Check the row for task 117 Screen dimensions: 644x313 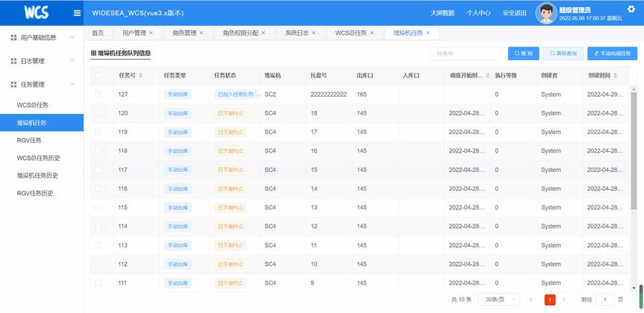98,170
